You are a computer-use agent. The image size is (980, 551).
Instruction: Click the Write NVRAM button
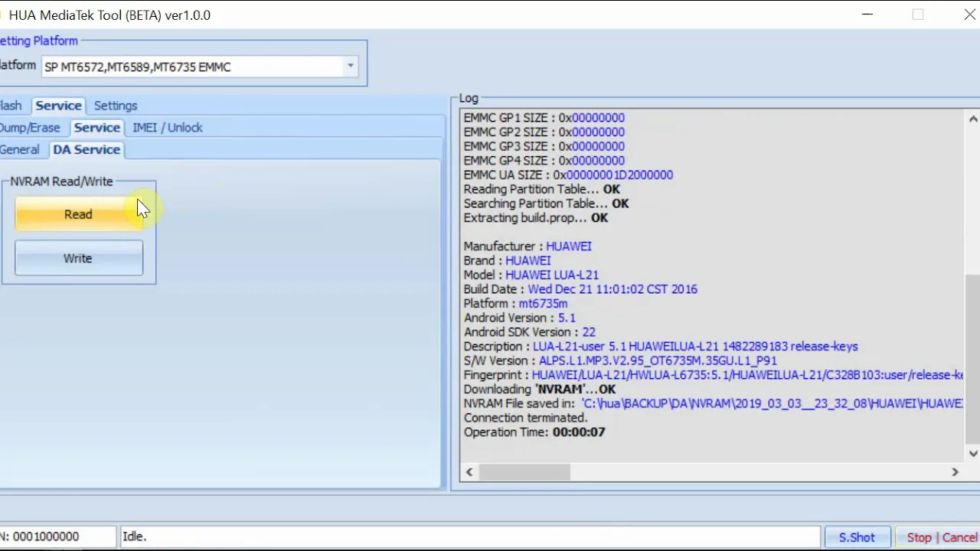(78, 258)
